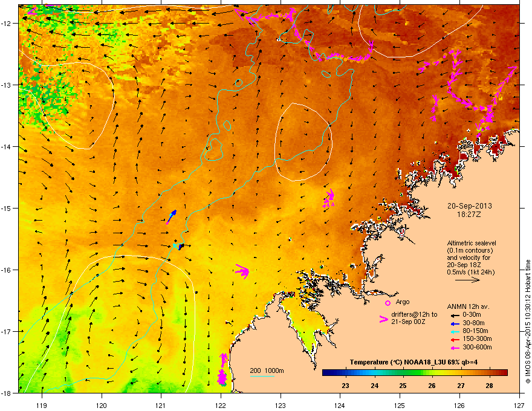The height and width of the screenshot is (411, 532).
Task: Click the blue ANMN current arrow near 121E 15S
Action: 171,217
